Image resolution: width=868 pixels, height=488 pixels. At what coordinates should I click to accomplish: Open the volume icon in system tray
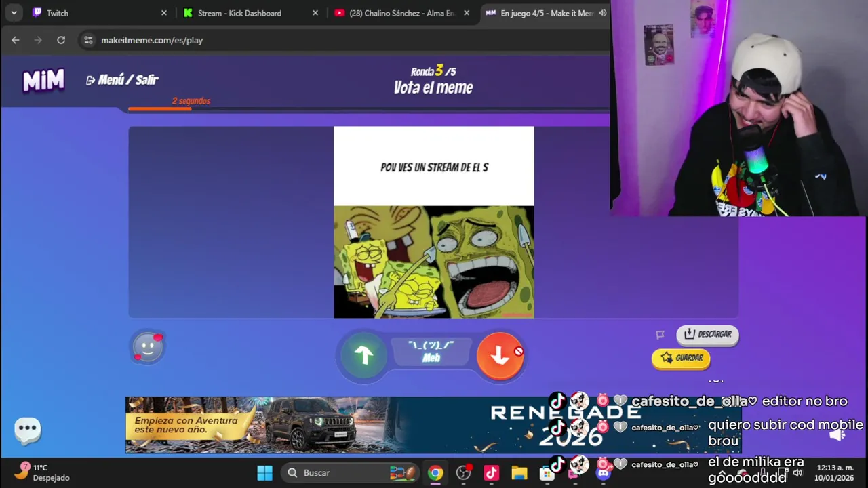(x=798, y=472)
